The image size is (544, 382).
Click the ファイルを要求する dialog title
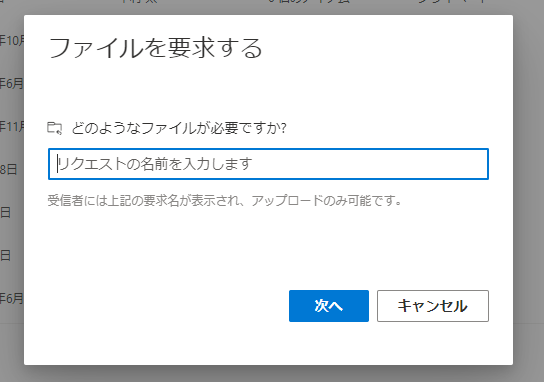click(155, 48)
